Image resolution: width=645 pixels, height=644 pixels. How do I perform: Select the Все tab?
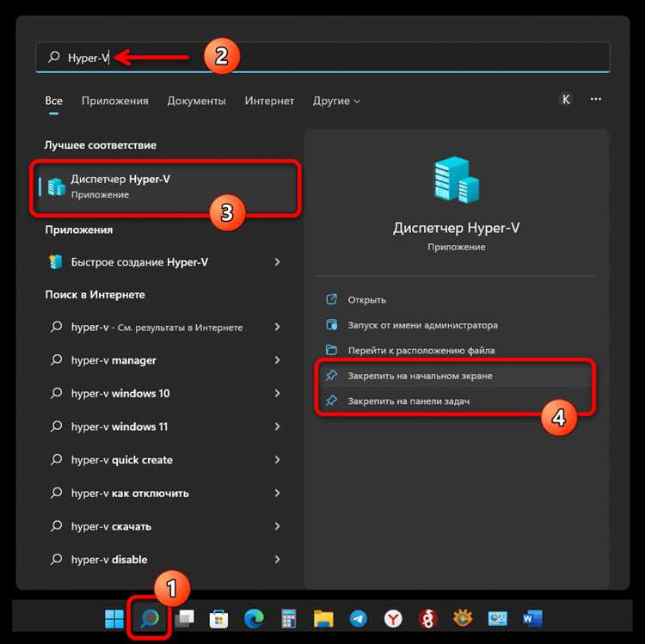click(54, 101)
